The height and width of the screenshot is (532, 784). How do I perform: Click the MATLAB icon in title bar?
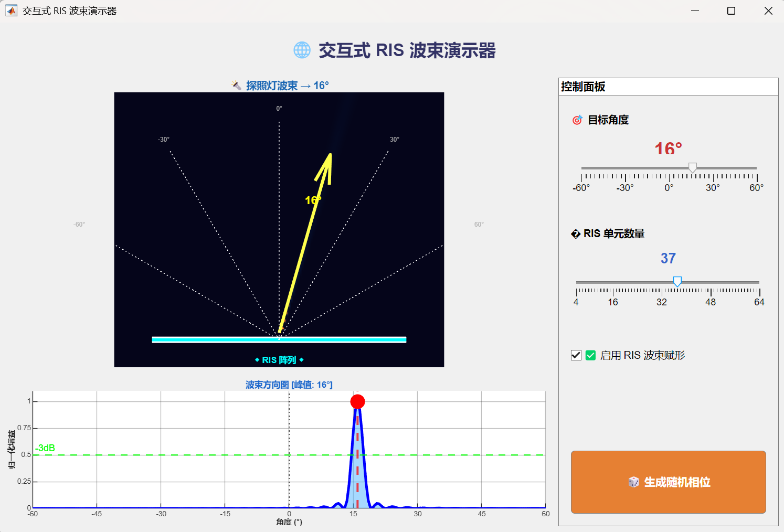pyautogui.click(x=11, y=10)
